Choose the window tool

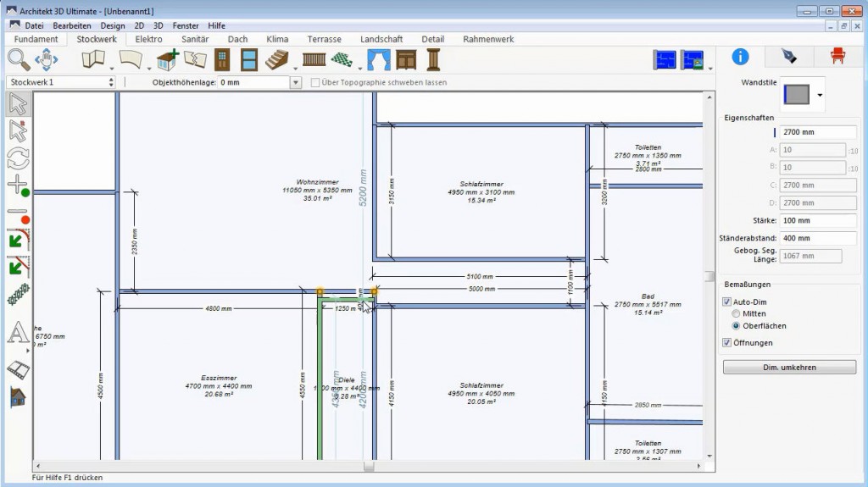[x=249, y=59]
